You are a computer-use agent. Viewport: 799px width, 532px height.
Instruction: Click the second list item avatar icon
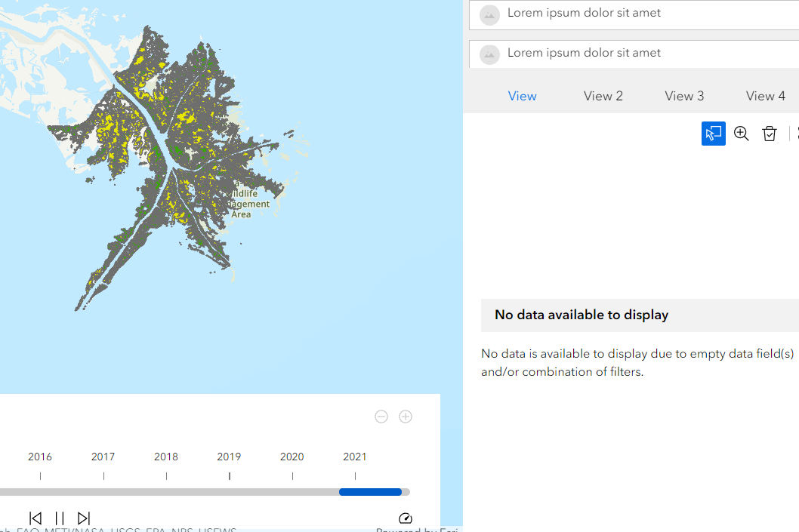point(489,54)
